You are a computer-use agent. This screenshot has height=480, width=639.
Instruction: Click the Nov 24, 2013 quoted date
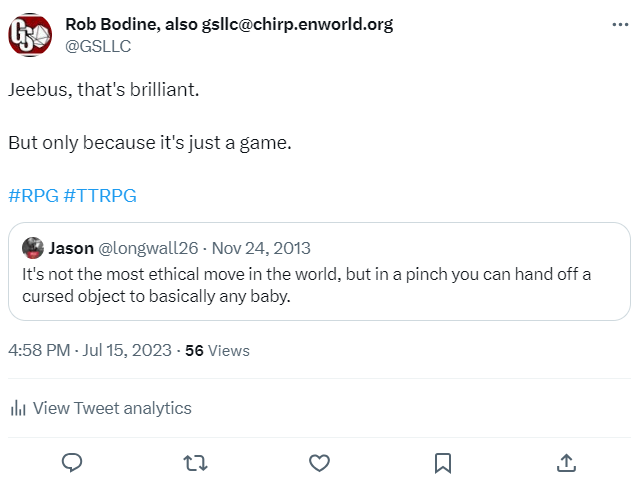261,248
